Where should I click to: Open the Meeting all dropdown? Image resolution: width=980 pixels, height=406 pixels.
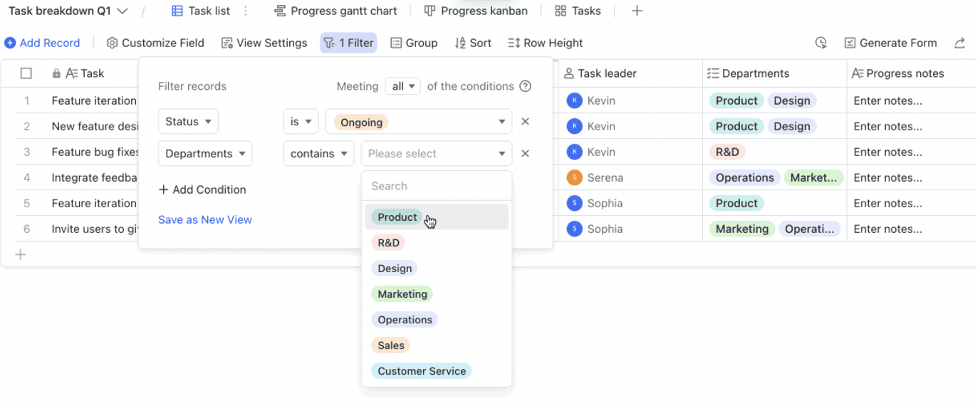[402, 86]
